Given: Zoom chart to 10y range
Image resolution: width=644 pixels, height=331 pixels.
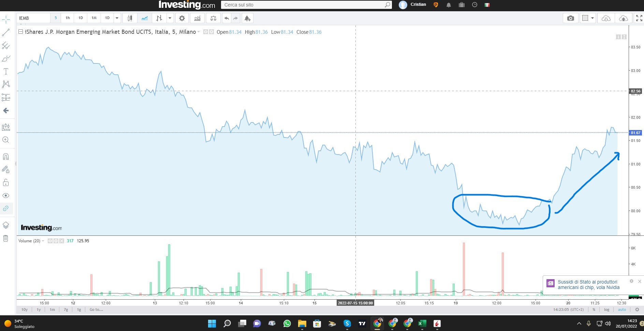Looking at the screenshot, I should (x=25, y=310).
